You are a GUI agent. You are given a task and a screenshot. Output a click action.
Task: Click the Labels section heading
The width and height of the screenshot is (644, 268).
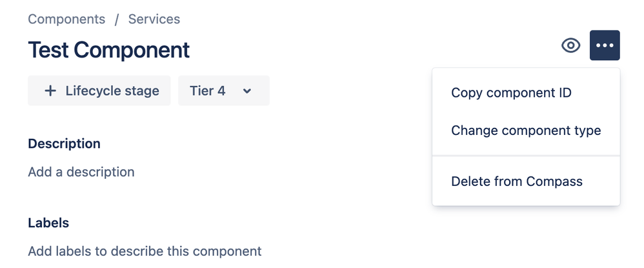48,223
